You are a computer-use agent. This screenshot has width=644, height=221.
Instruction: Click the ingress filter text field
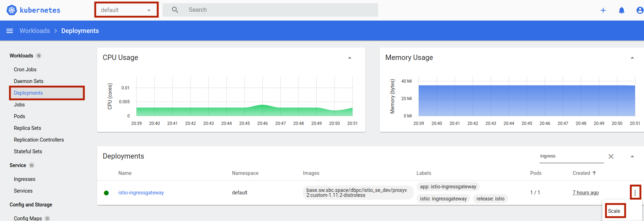pos(570,156)
